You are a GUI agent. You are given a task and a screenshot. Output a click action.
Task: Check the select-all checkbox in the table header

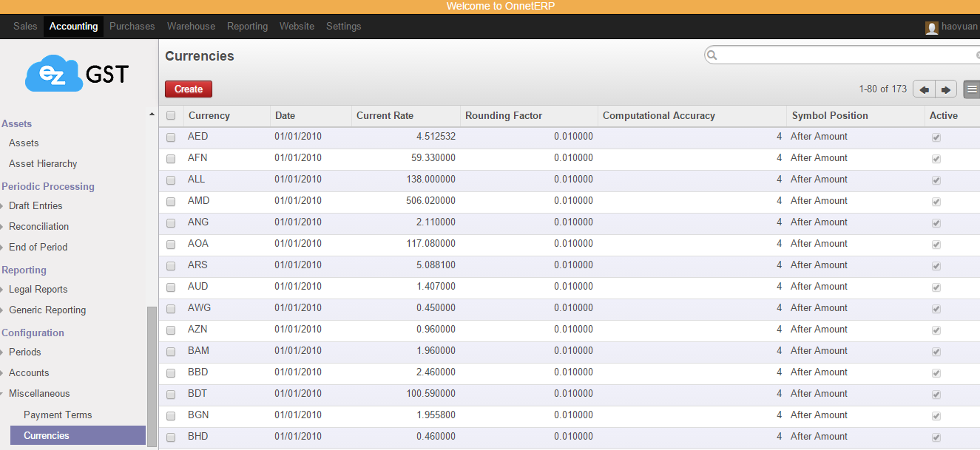tap(170, 115)
